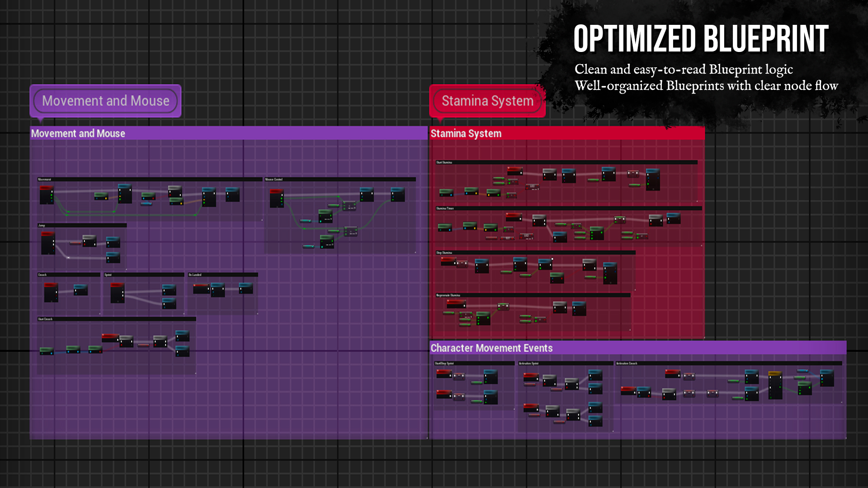Select the red event node in the Movement section
868x488 pixels.
pyautogui.click(x=47, y=195)
